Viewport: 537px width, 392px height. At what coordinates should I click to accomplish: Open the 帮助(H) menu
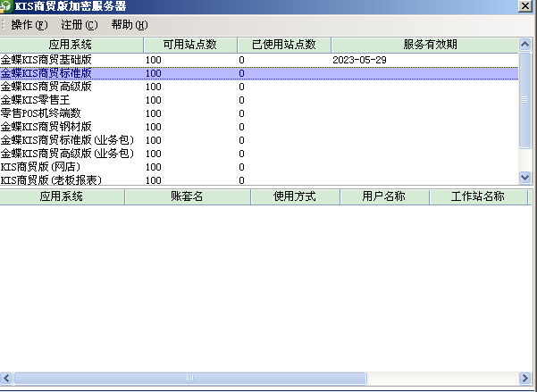[130, 25]
